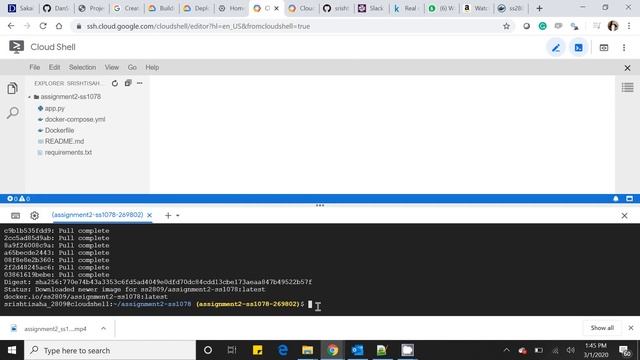Screen dimensions: 640x360
Task: Close the downloads bar
Action: point(631,328)
